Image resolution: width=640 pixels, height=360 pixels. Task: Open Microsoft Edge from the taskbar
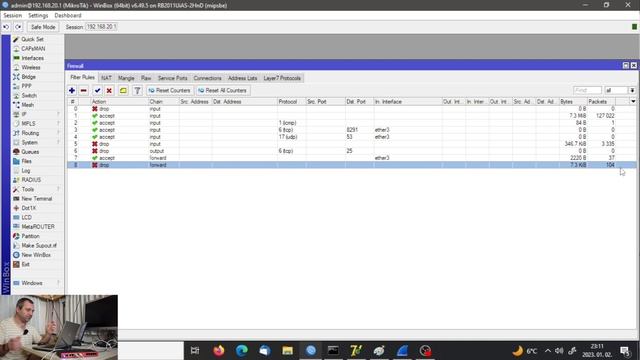coord(242,351)
